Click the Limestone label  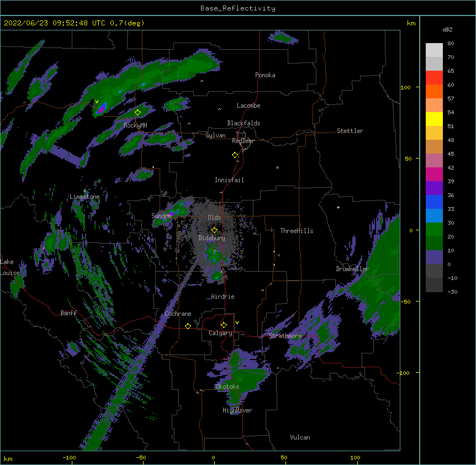[84, 197]
